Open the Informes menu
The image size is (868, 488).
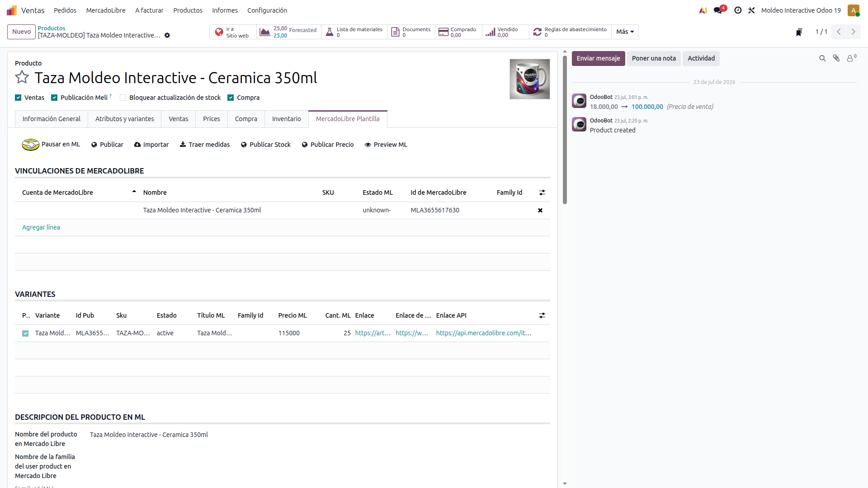pos(225,10)
